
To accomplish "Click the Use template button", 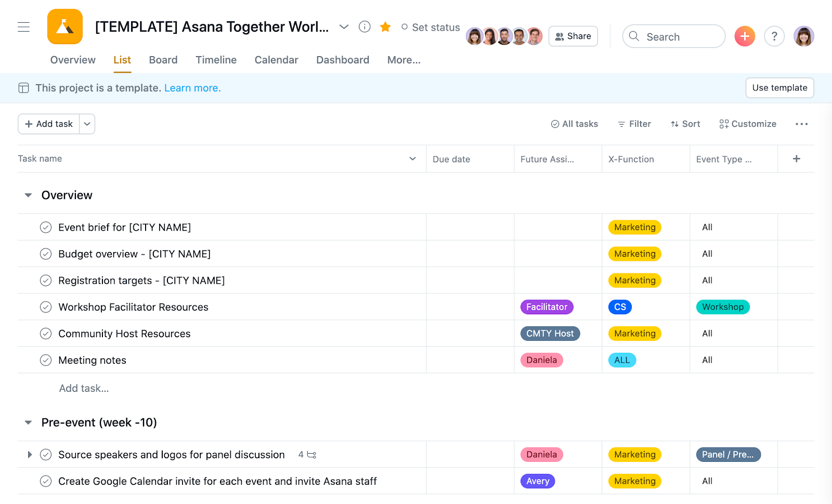I will point(779,88).
